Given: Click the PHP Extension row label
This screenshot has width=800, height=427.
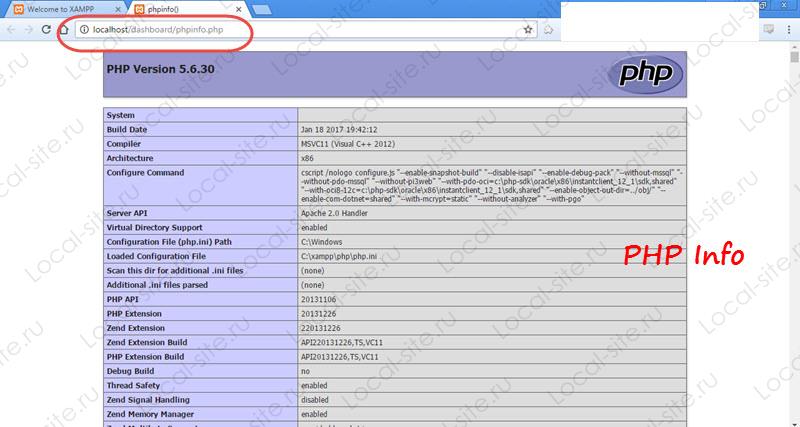Looking at the screenshot, I should click(134, 313).
